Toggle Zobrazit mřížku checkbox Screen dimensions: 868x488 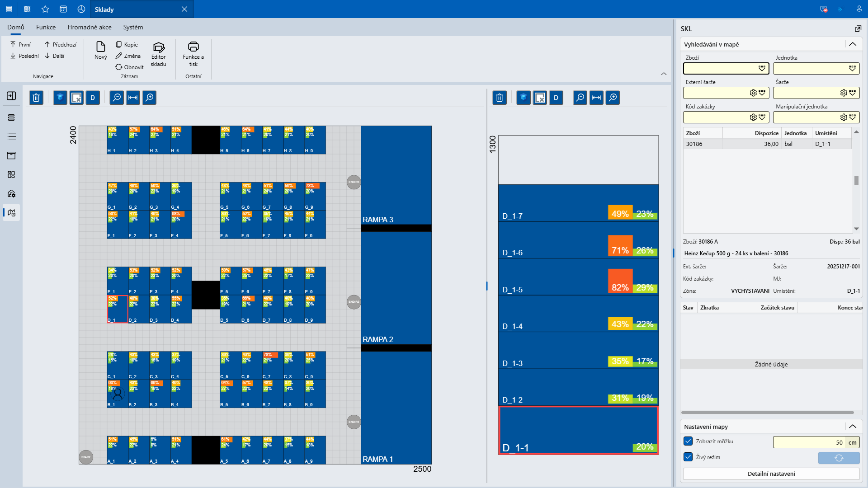[688, 441]
